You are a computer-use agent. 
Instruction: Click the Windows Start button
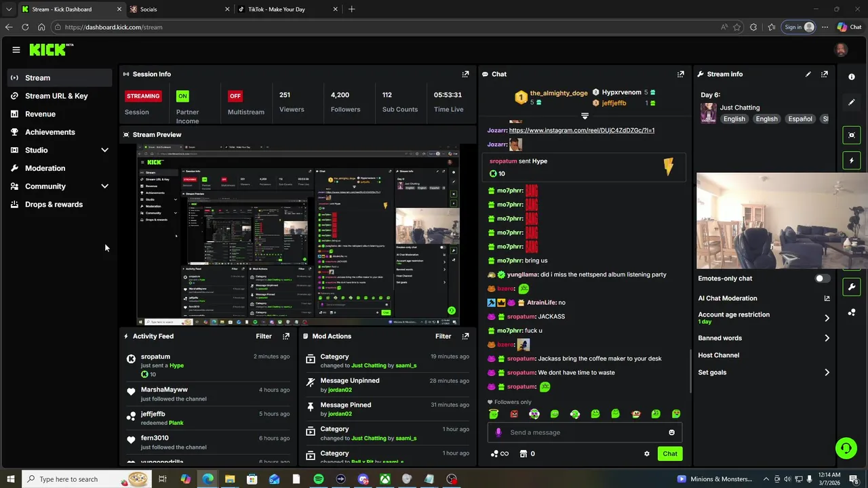10,479
